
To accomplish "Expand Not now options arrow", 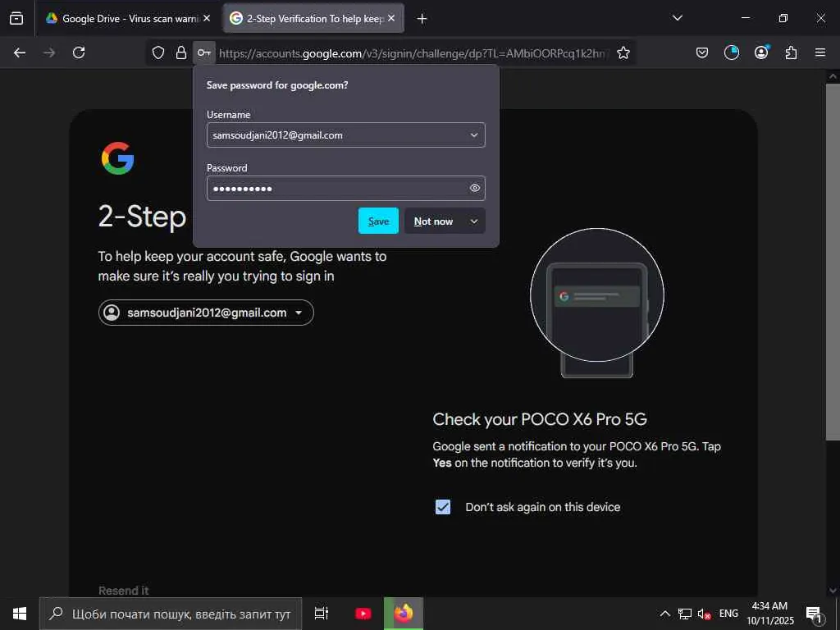I will [x=473, y=221].
